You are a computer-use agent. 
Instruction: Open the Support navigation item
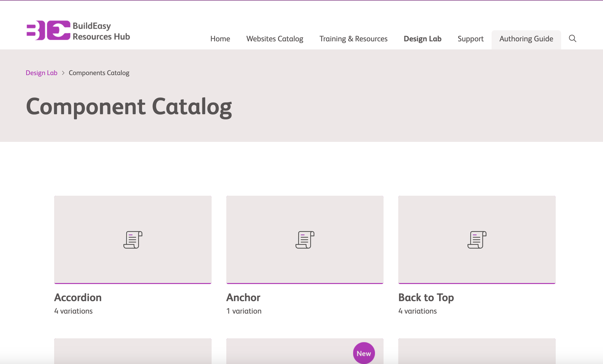(470, 39)
